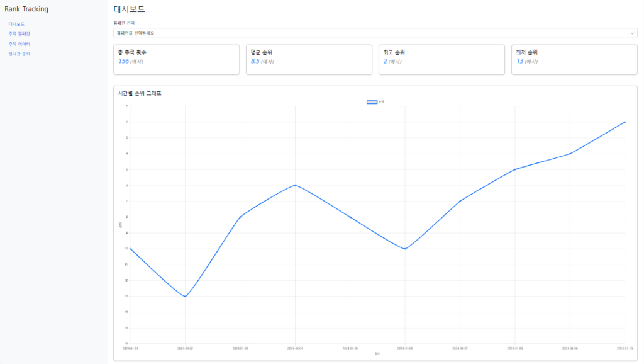Viewport: 644px width, 364px height.
Task: Click the 최고 순위 stat card
Action: (x=441, y=59)
